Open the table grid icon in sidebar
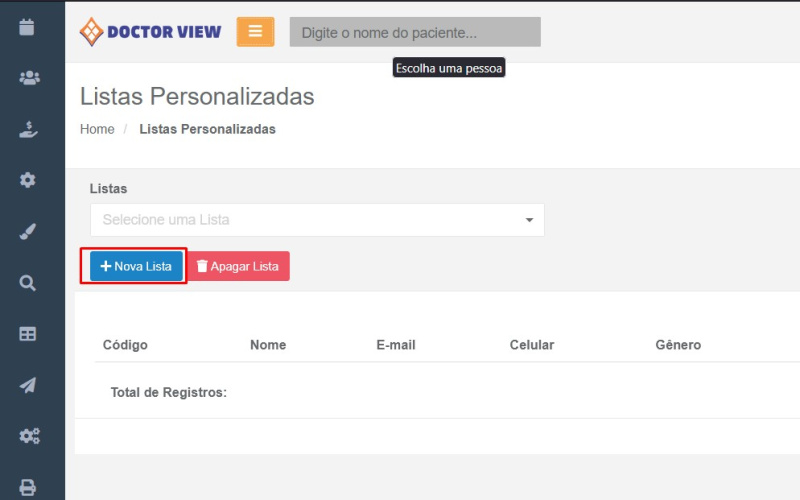The width and height of the screenshot is (800, 500). pyautogui.click(x=28, y=334)
